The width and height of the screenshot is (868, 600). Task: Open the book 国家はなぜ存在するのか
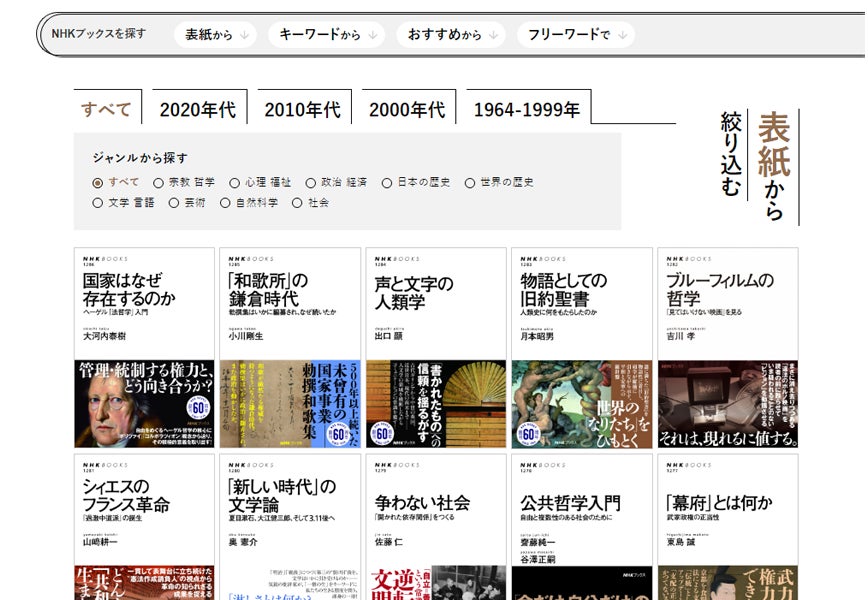(144, 347)
